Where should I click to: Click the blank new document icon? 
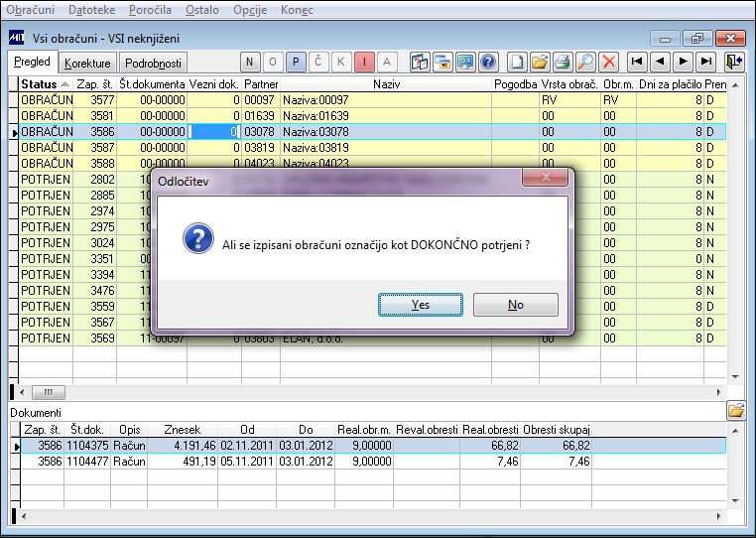[517, 63]
